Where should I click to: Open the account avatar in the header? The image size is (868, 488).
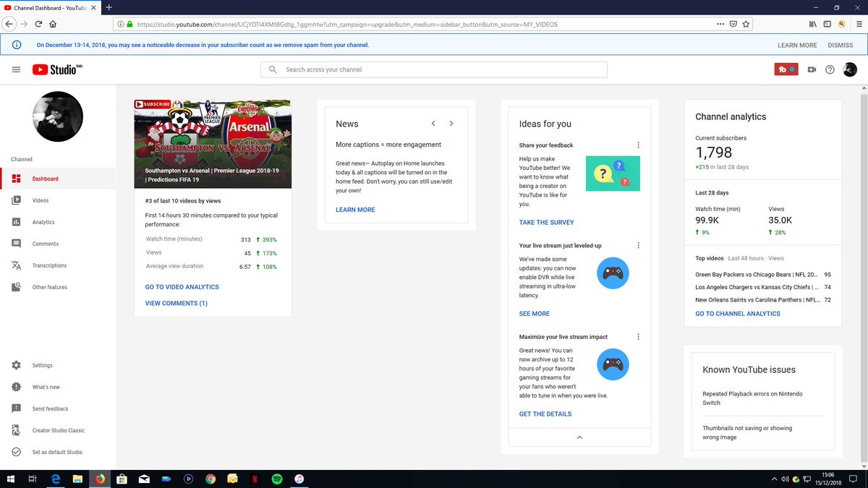point(850,69)
